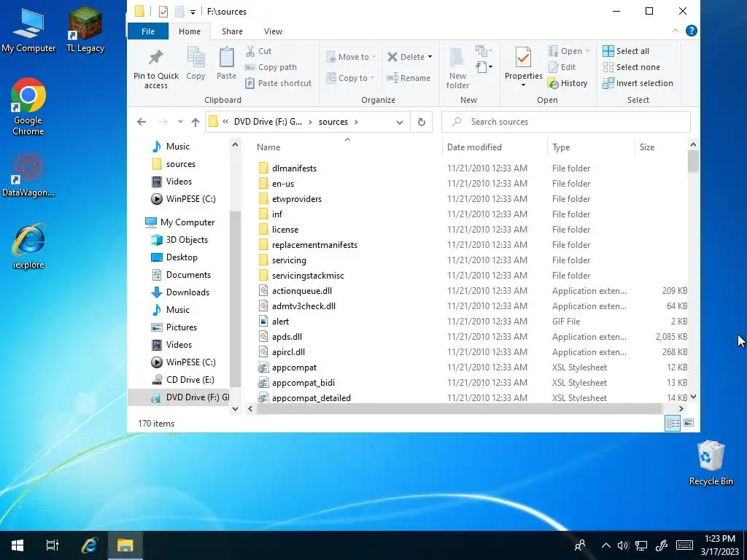Click the Cut scissors icon

coord(250,51)
